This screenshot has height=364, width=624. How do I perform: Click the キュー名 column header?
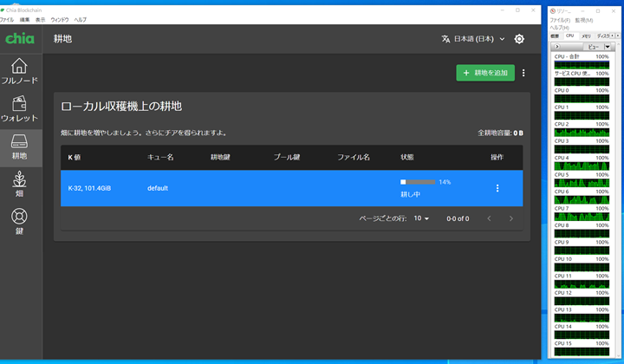click(160, 157)
